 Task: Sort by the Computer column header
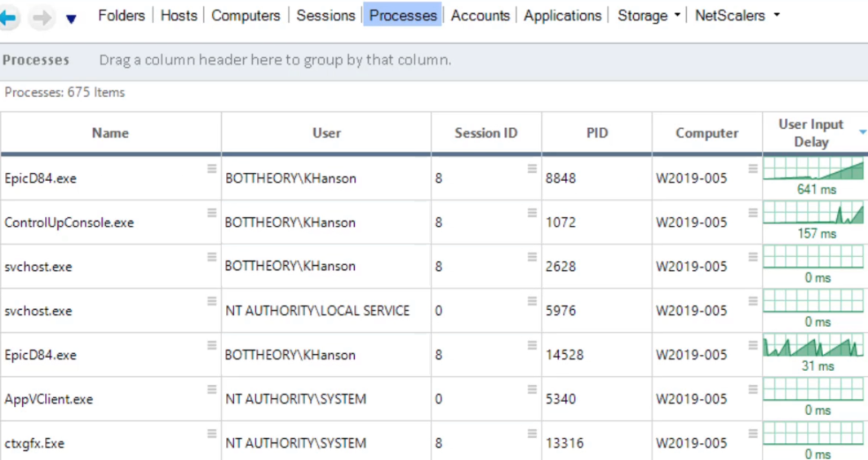[707, 133]
